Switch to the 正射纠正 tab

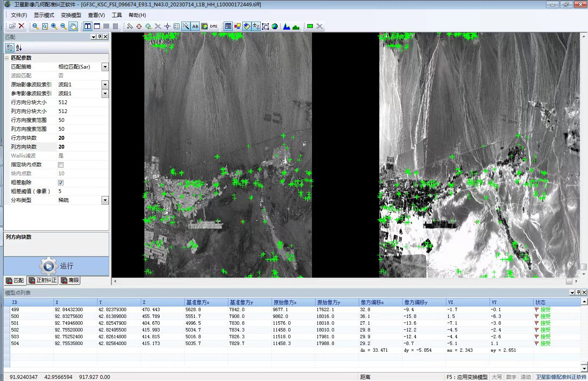(x=43, y=280)
